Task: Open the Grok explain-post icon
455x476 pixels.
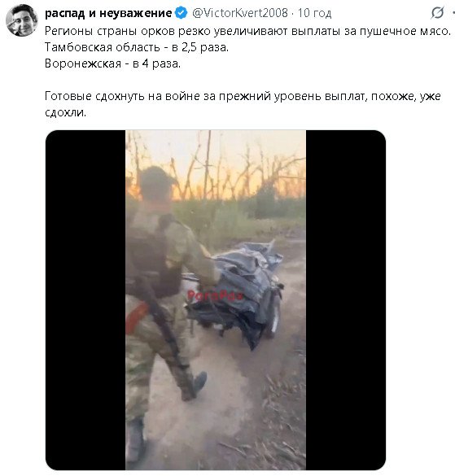Action: 437,13
